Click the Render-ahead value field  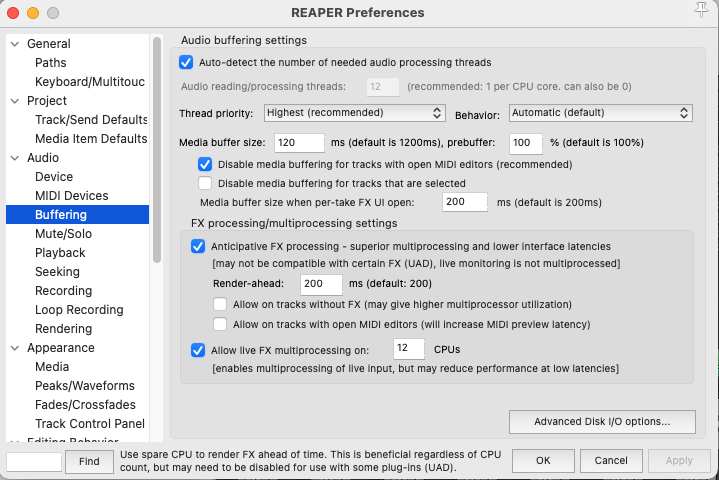coord(322,284)
